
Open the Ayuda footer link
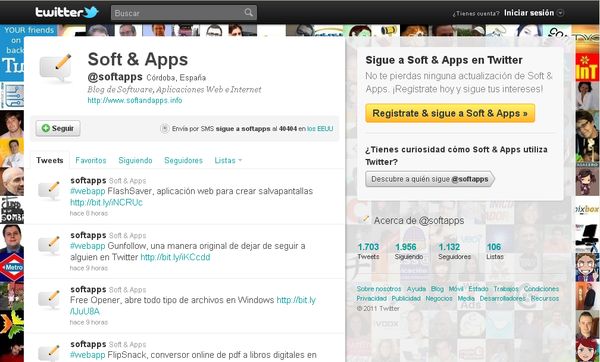(x=416, y=289)
